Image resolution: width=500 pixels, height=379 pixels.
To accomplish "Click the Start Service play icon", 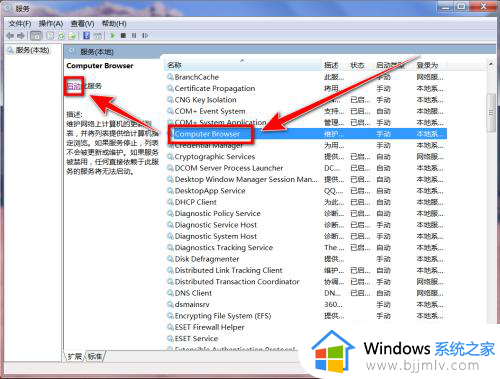I will [113, 35].
